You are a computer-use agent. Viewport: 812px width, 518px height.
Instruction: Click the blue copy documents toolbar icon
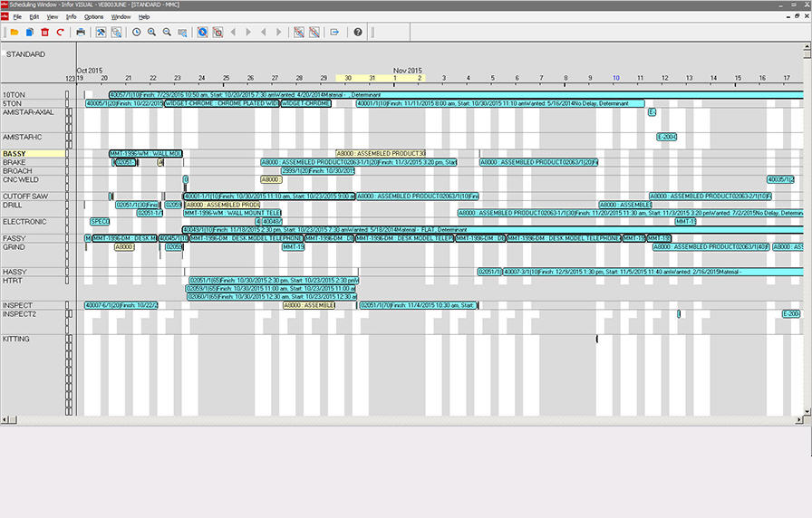point(30,32)
